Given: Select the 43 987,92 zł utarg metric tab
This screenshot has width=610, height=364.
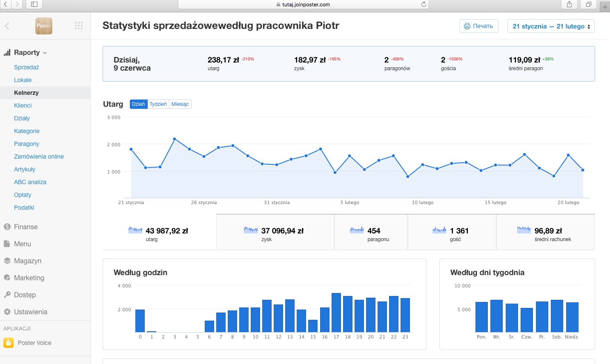Looking at the screenshot, I should 160,232.
